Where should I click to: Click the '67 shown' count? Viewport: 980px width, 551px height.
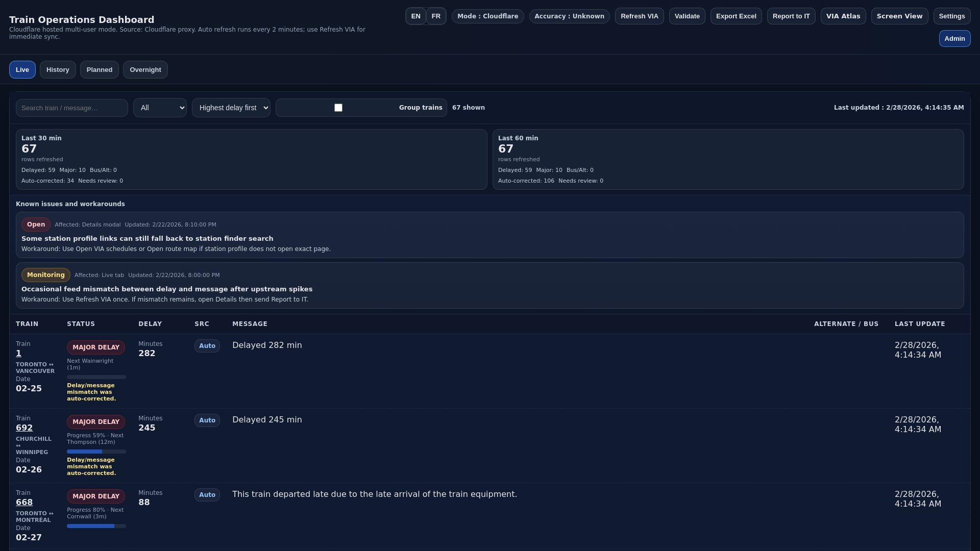pyautogui.click(x=469, y=108)
